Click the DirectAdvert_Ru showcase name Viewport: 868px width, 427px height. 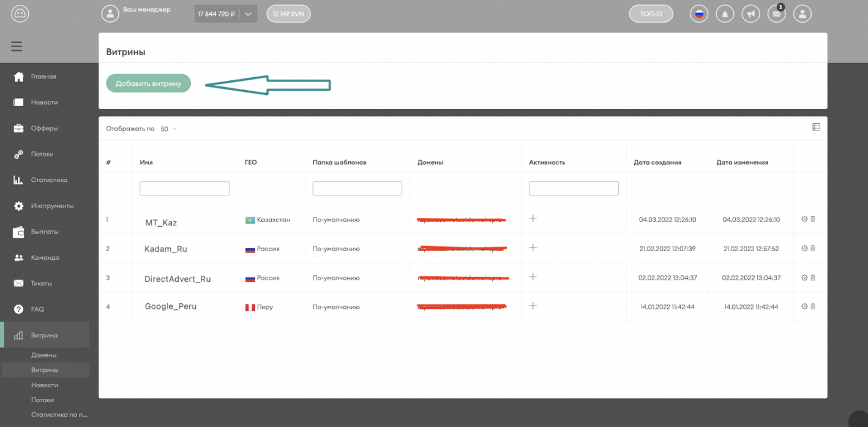pos(178,279)
